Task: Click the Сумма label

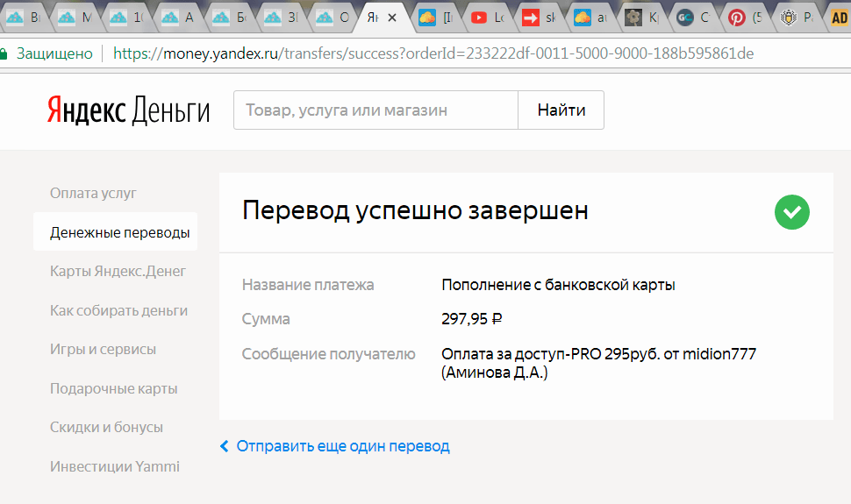Action: click(266, 318)
